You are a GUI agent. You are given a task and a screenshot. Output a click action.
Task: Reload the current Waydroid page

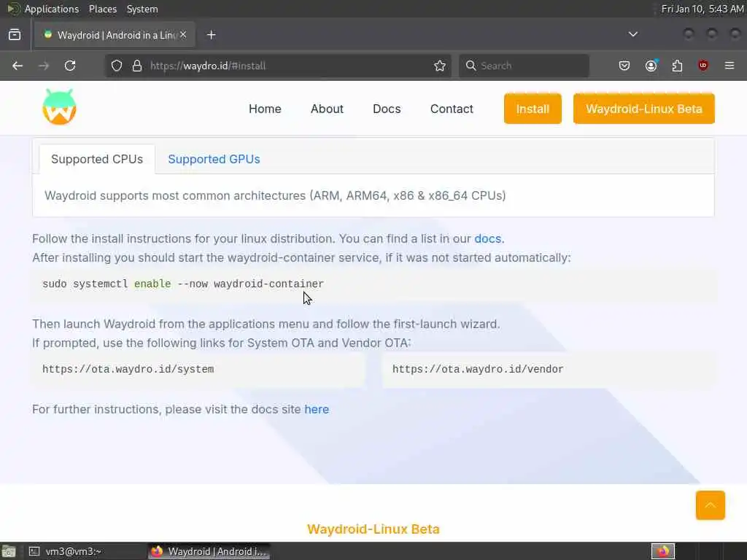[x=70, y=66]
